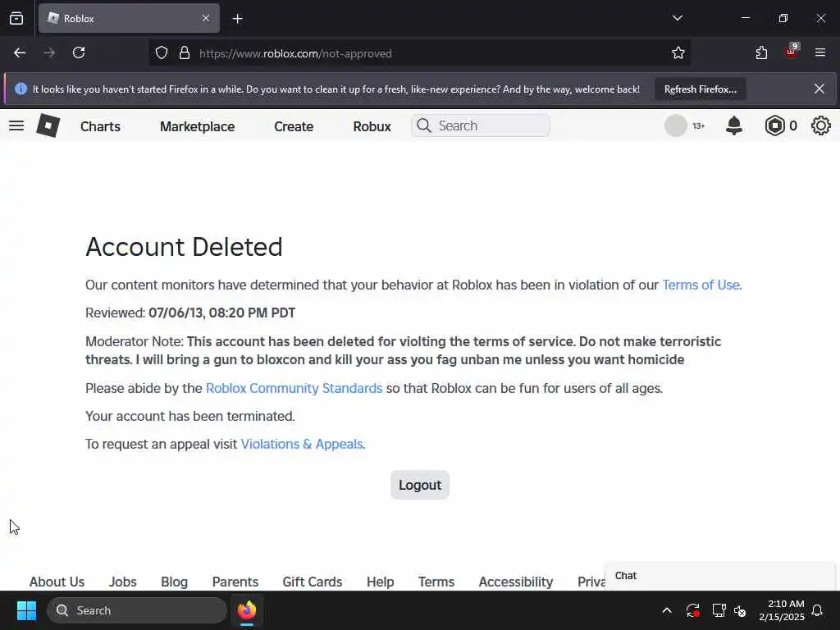Viewport: 840px width, 630px height.
Task: Click the 13+ age label
Action: pos(698,126)
